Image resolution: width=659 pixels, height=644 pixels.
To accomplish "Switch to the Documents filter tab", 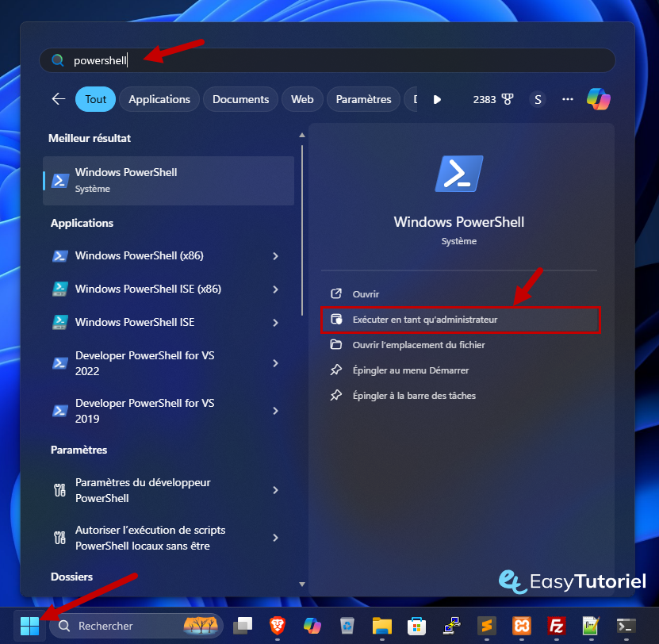I will click(240, 99).
